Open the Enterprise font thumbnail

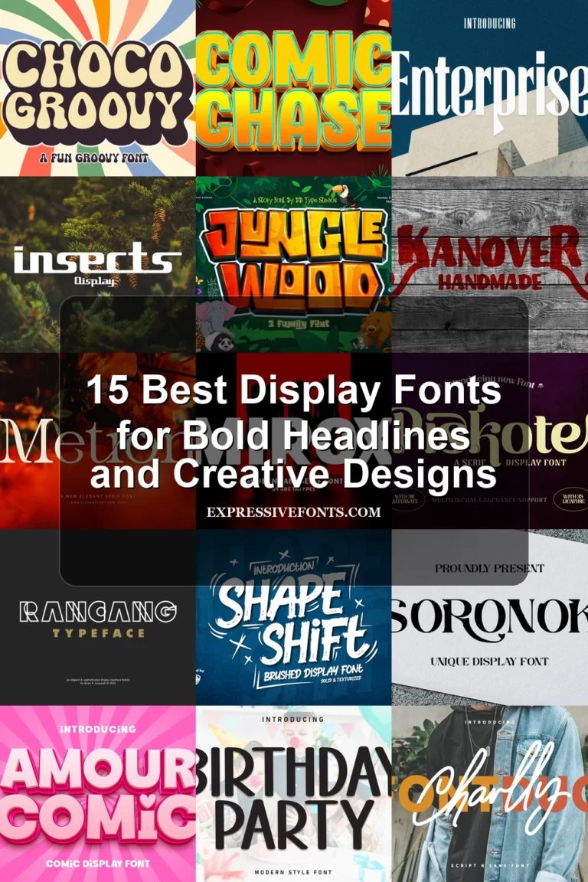(489, 88)
